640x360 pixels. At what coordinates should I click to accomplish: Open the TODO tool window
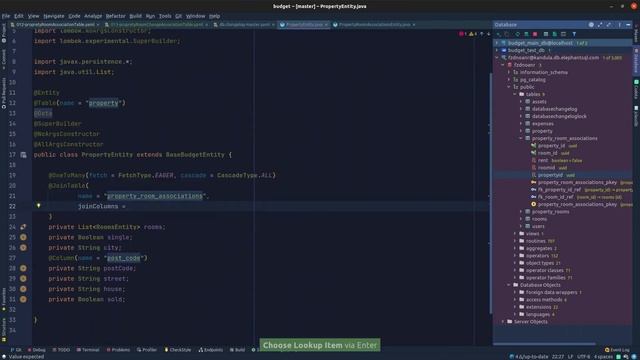point(61,350)
